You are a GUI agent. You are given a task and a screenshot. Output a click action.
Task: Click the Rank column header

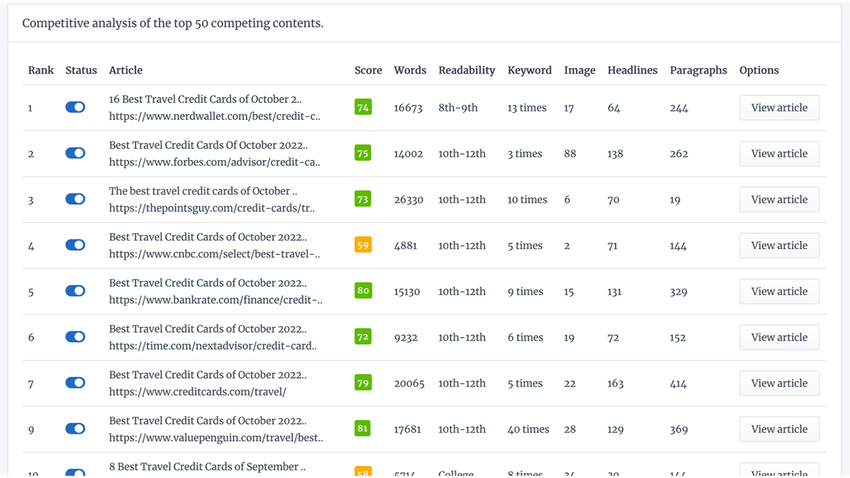(41, 71)
